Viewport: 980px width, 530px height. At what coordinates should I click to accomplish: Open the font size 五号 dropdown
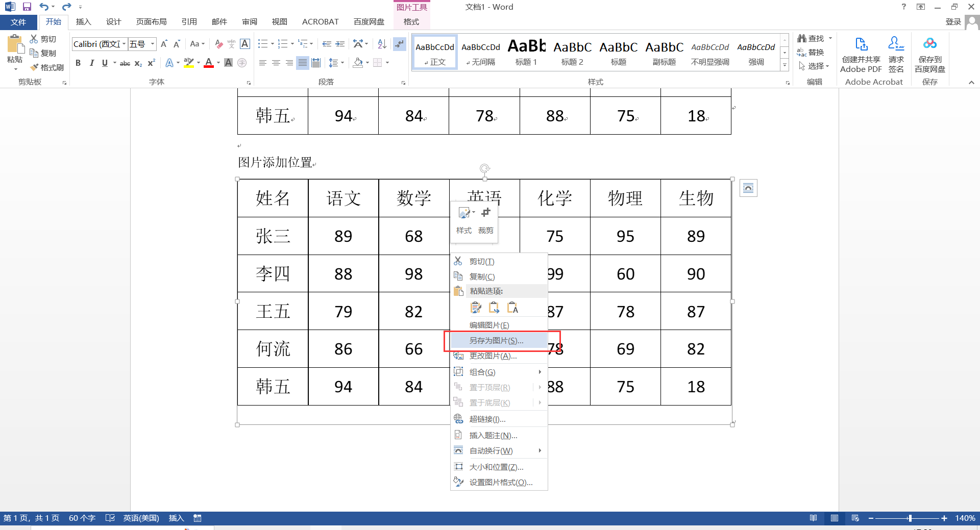152,44
